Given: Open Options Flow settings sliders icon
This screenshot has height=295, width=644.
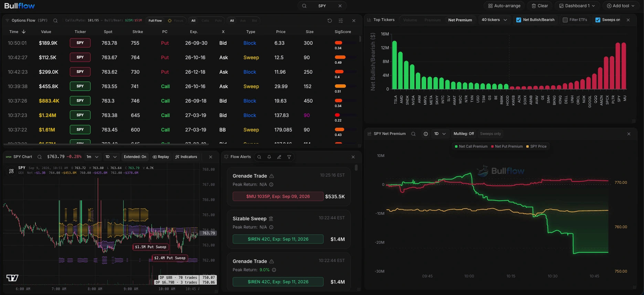Looking at the screenshot, I should point(341,21).
